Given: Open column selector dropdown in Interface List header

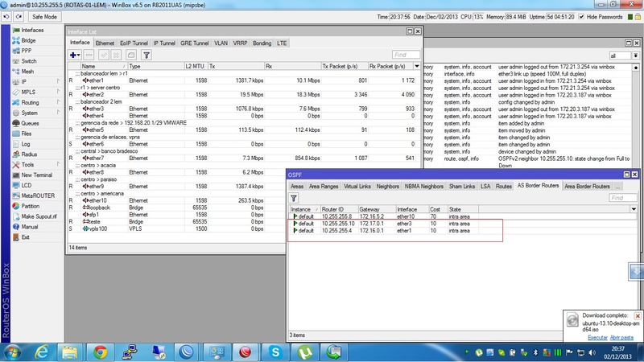Looking at the screenshot, I should 415,66.
